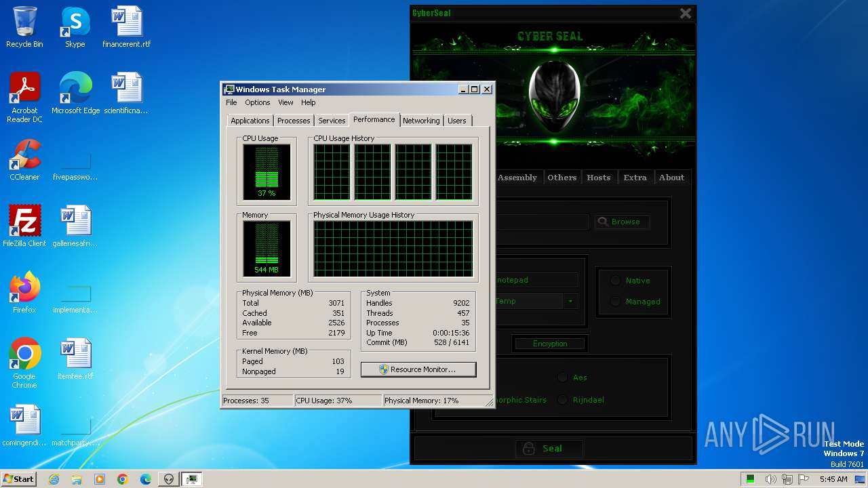Open Action Center flag tray icon
Screen dimensions: 868x488
[805, 479]
